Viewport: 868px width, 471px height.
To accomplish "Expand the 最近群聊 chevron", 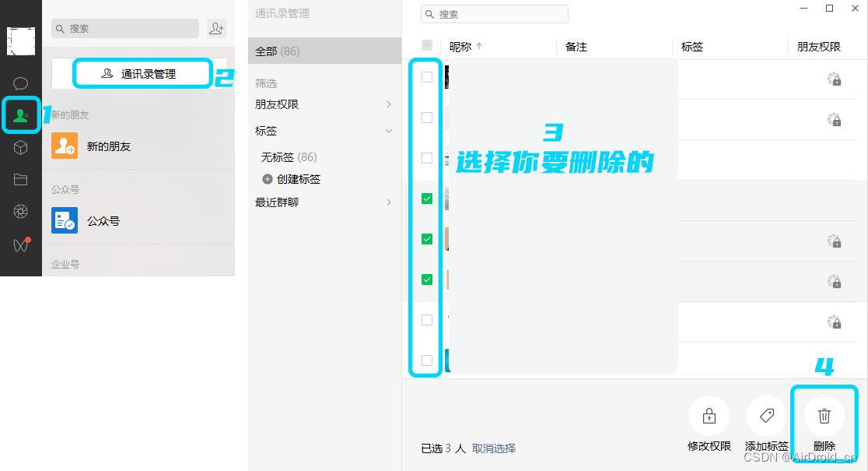I will [x=389, y=202].
